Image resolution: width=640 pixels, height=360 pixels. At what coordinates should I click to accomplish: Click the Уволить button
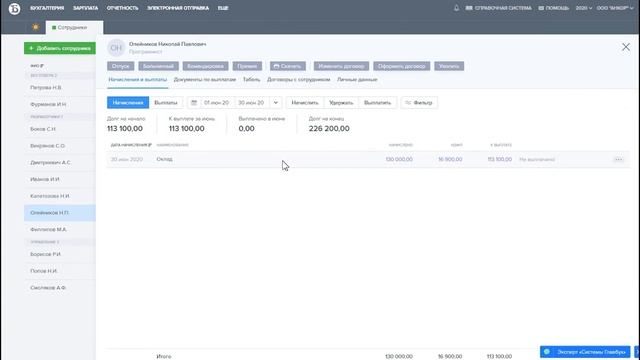click(x=449, y=66)
